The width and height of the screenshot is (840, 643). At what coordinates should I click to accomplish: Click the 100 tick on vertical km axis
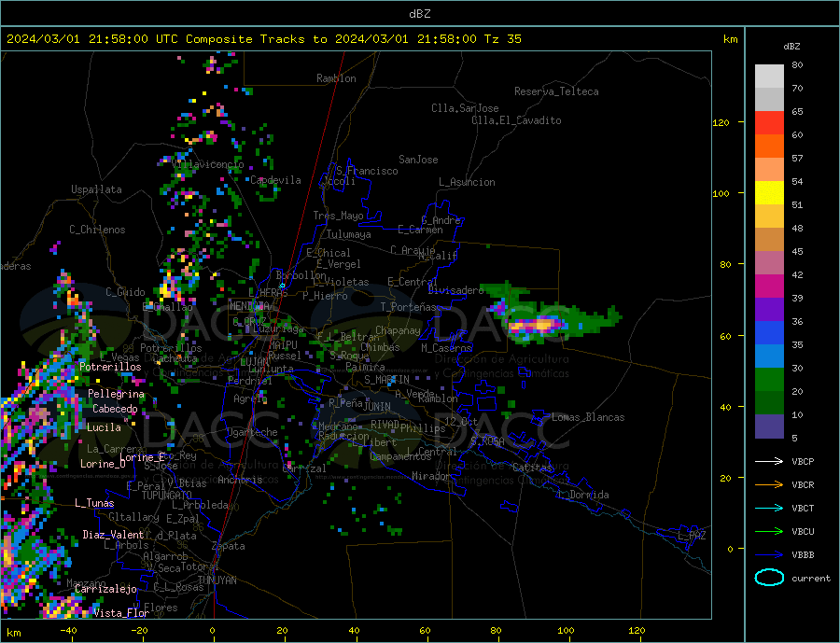point(721,193)
